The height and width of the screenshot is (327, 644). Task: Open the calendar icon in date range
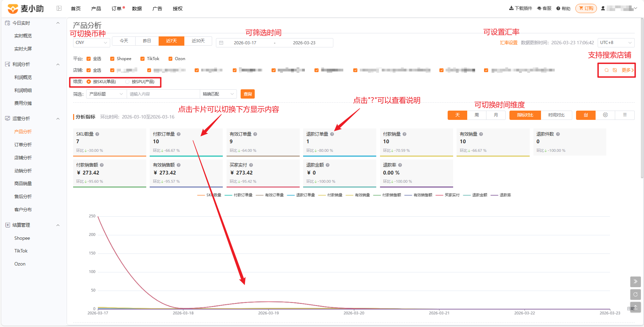tap(221, 43)
